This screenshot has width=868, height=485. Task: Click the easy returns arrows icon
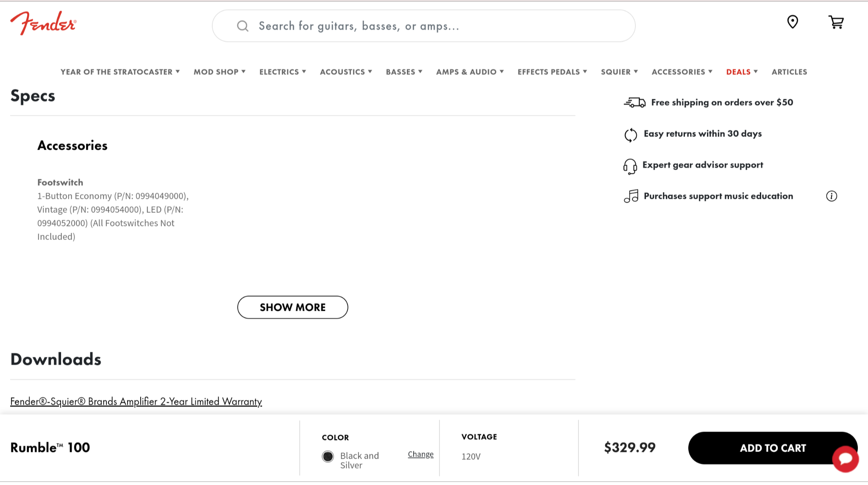pos(631,135)
